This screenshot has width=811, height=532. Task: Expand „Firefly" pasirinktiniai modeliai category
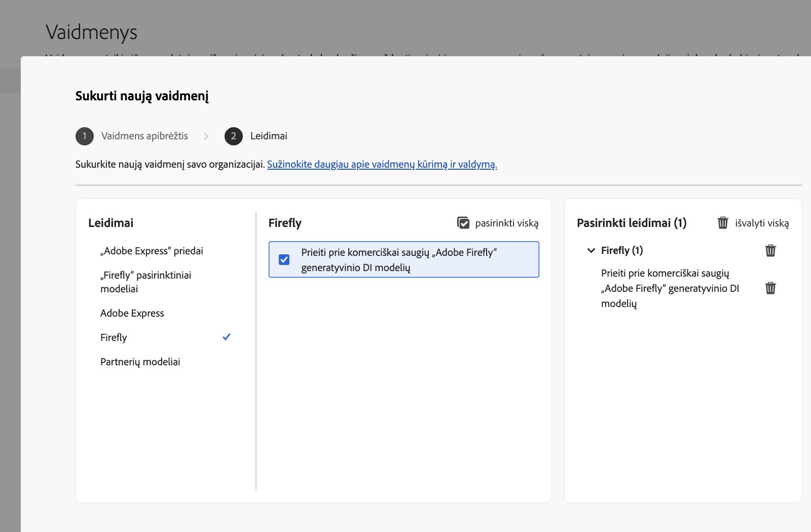tap(146, 282)
